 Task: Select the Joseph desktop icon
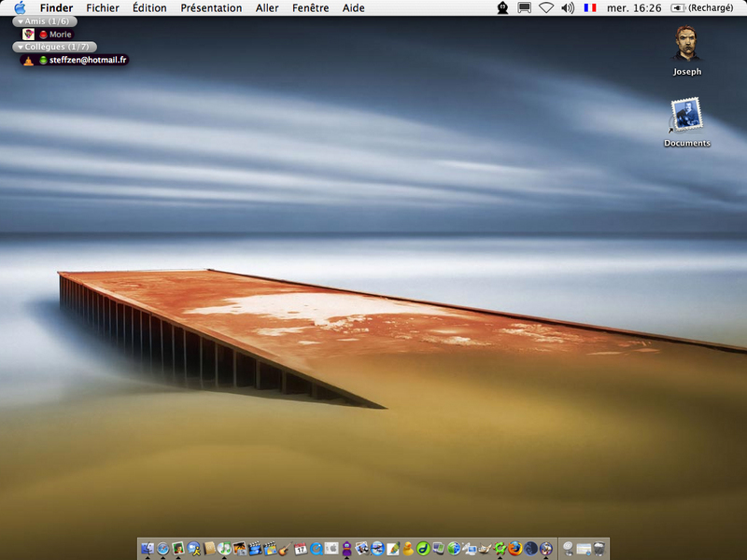point(687,50)
